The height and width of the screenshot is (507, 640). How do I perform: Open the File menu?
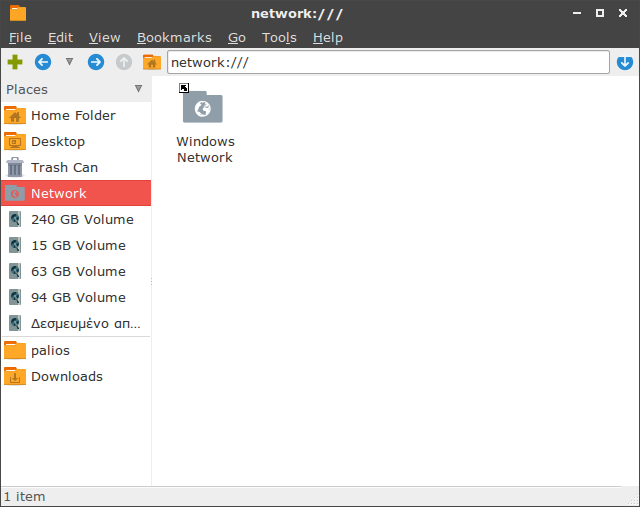click(20, 38)
